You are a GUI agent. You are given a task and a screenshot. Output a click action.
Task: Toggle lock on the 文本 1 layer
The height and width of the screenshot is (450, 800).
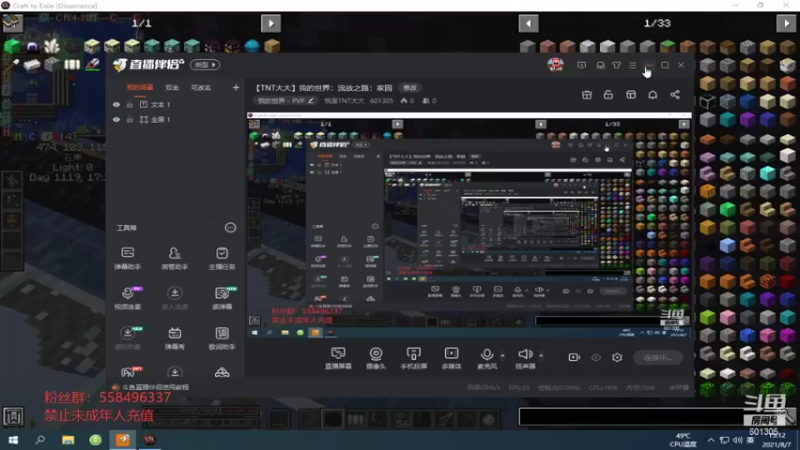point(130,105)
